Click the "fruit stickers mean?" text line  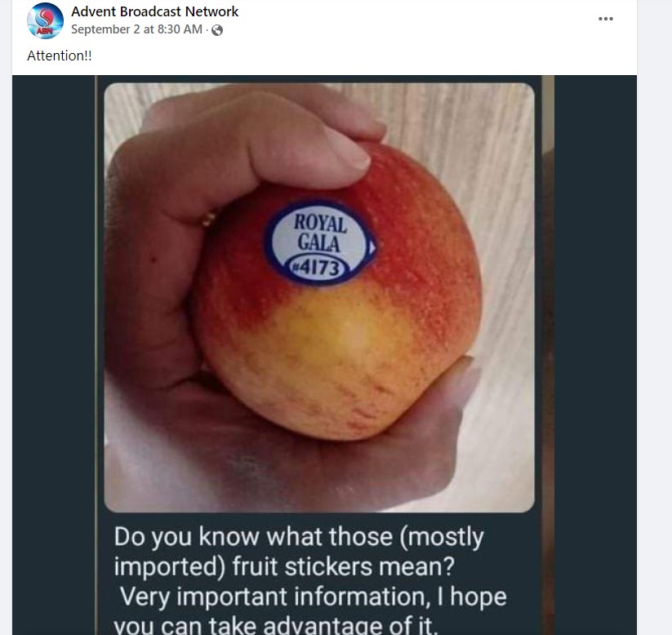point(343,566)
